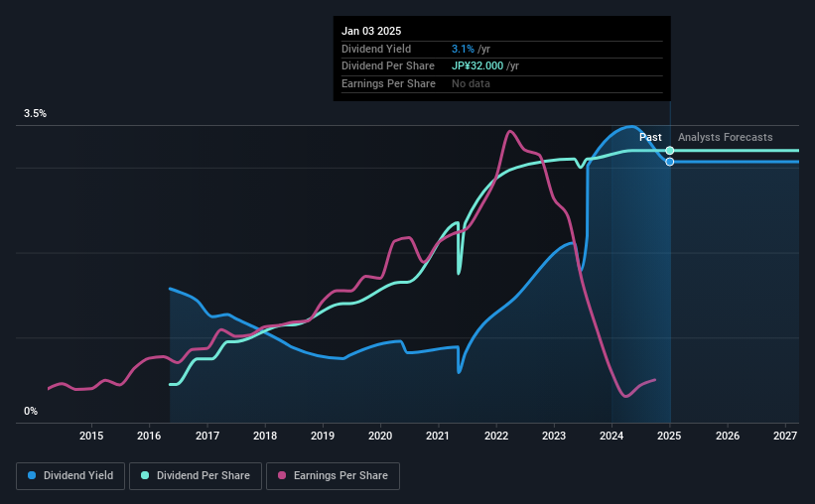Select the blue data point marker at 2025
Image resolution: width=815 pixels, height=504 pixels.
(x=670, y=162)
